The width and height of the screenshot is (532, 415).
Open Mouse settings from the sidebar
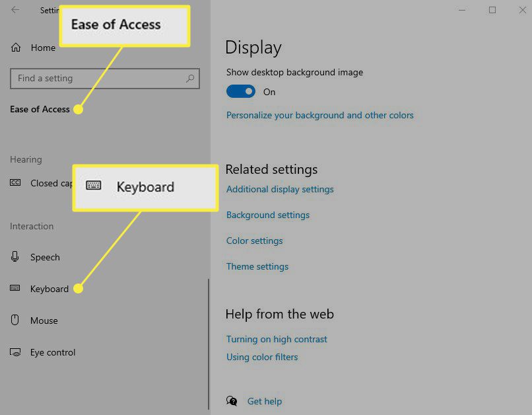pos(44,321)
